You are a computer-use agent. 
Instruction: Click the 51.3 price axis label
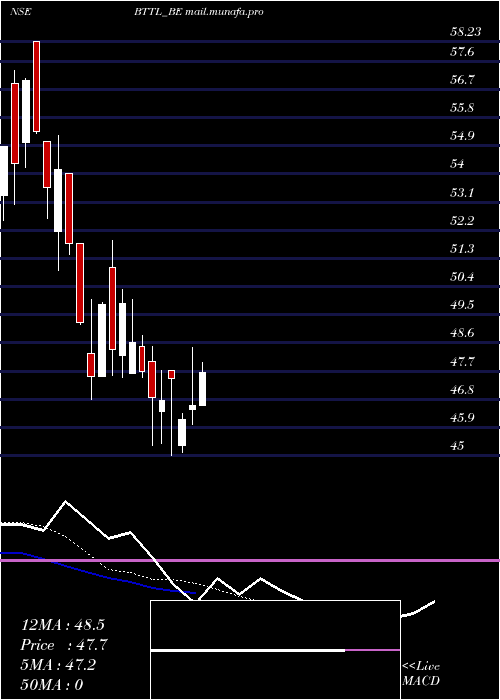462,249
